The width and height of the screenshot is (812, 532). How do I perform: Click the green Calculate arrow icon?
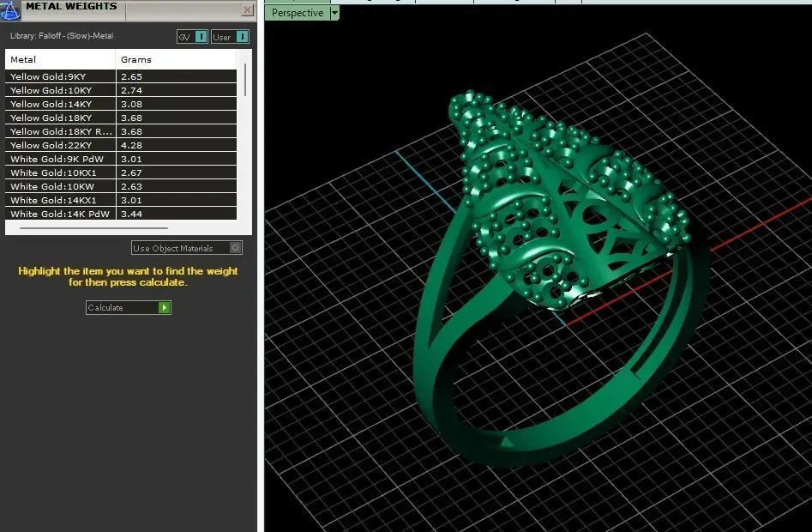coord(164,308)
